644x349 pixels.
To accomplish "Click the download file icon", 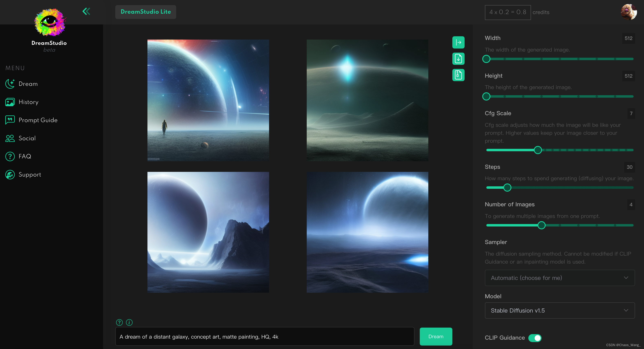I will [458, 59].
